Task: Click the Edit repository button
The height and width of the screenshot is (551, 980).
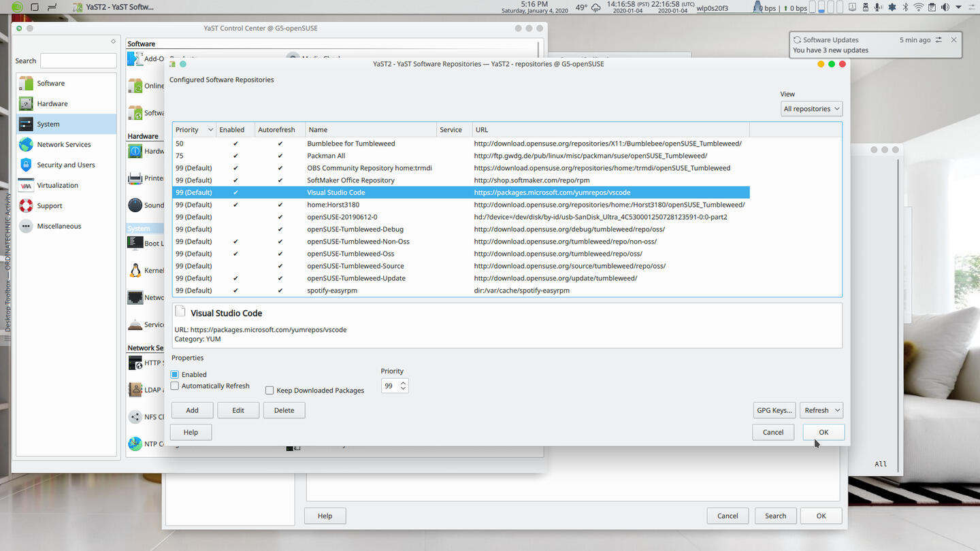Action: click(x=238, y=410)
